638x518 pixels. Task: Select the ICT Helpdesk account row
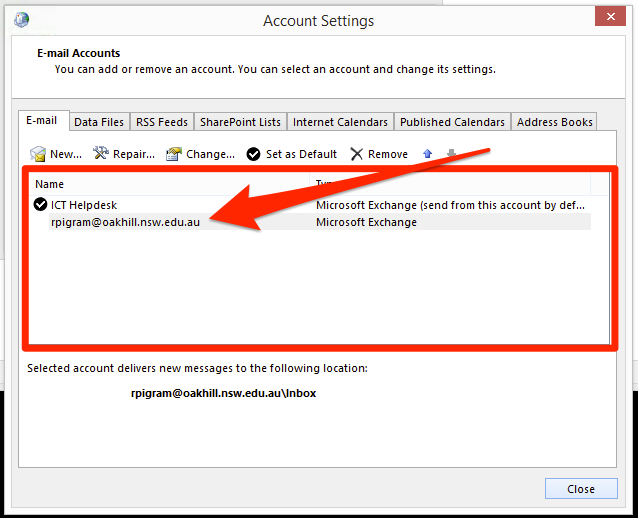tap(312, 205)
